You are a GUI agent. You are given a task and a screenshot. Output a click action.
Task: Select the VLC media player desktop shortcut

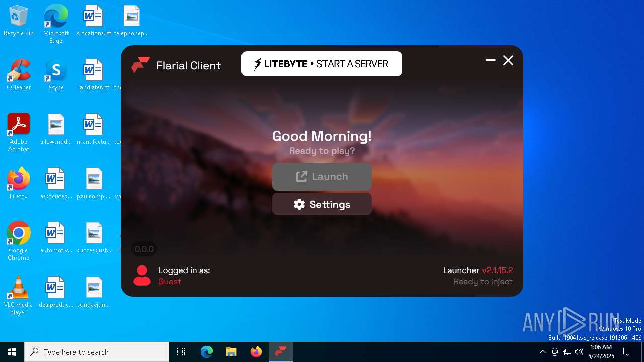[19, 296]
